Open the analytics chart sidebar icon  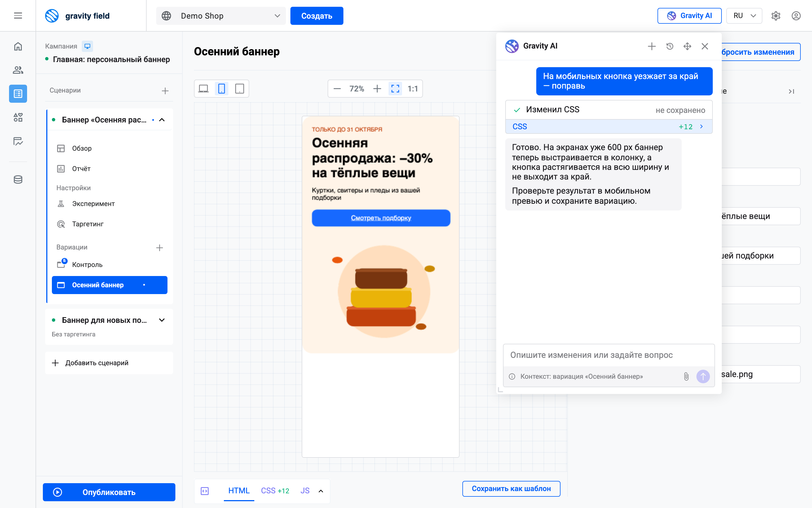(18, 141)
